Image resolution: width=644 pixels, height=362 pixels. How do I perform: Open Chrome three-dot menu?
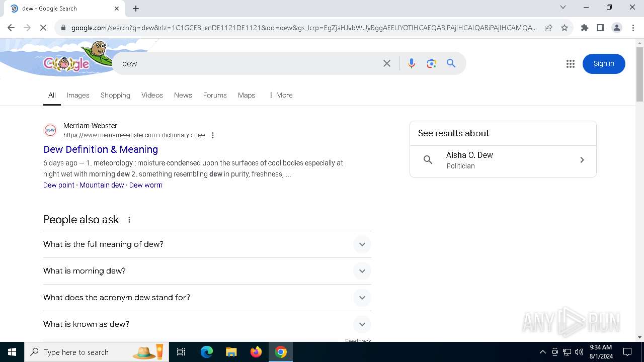click(x=633, y=28)
